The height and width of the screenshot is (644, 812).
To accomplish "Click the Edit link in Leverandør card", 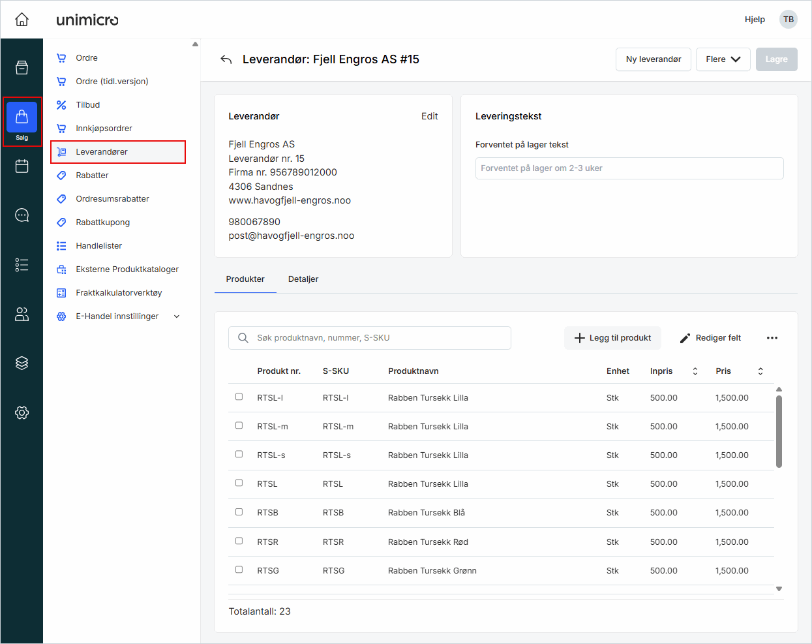I will click(429, 116).
